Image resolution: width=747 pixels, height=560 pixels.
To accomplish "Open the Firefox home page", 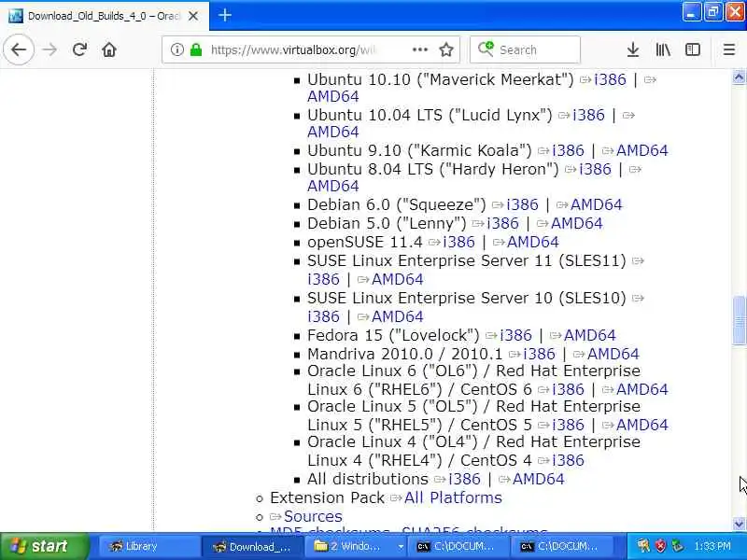I will 109,49.
